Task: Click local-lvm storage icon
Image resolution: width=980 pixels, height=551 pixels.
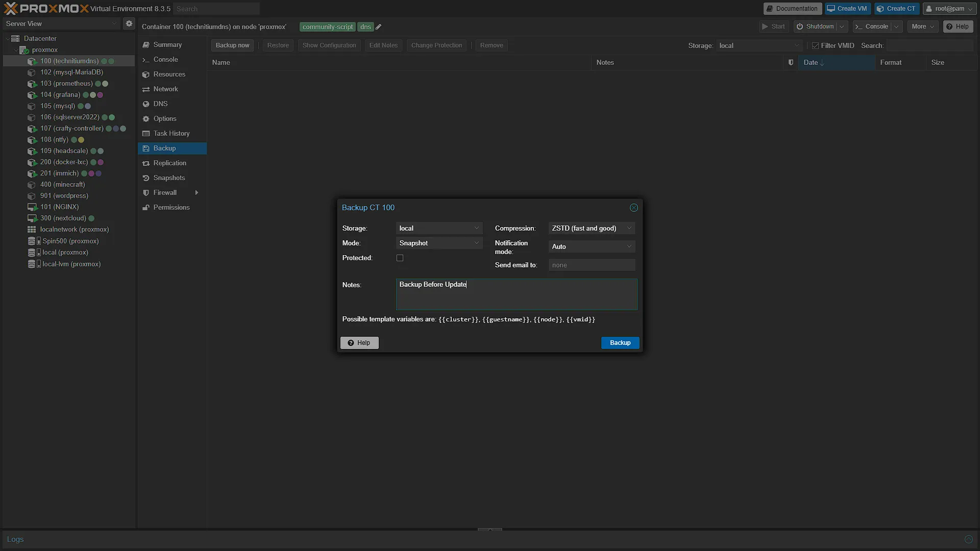Action: coord(34,264)
